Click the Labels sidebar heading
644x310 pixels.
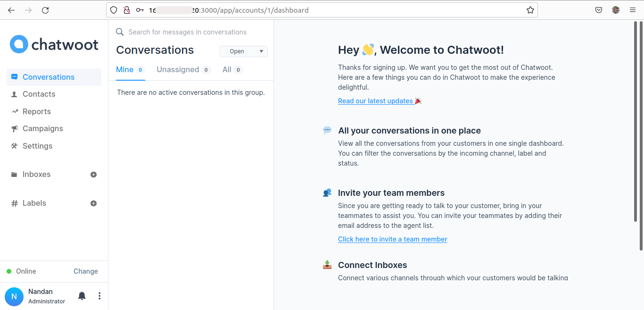pos(34,203)
